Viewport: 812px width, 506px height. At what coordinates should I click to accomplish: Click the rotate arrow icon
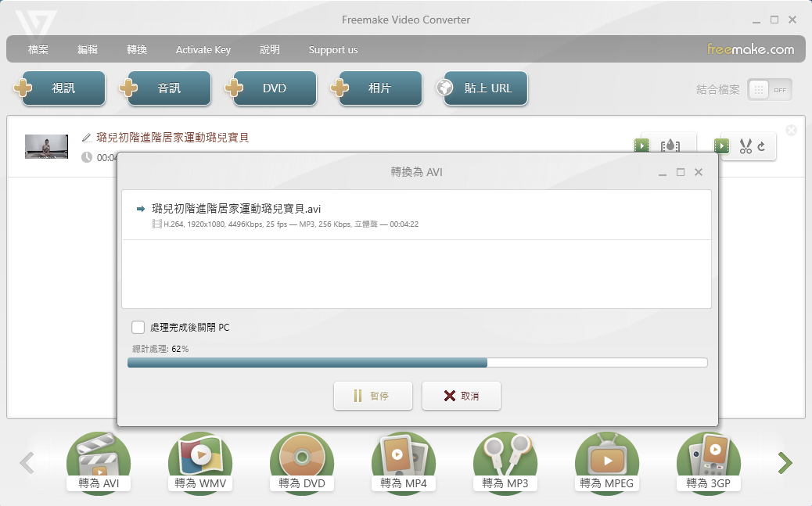[761, 146]
